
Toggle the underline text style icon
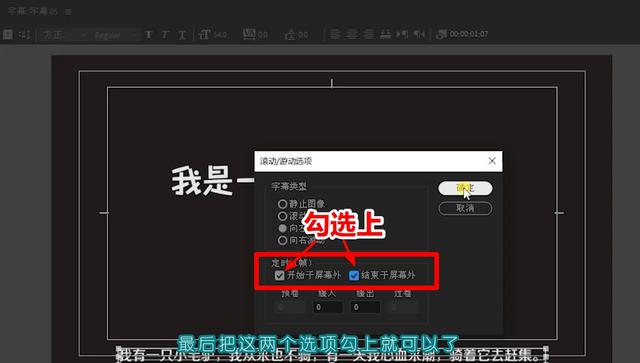click(x=182, y=35)
